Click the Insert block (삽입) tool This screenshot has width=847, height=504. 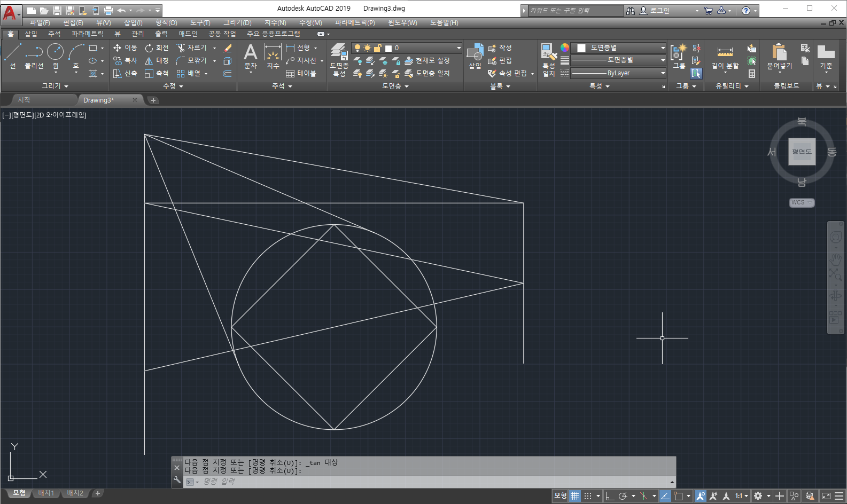pyautogui.click(x=475, y=56)
